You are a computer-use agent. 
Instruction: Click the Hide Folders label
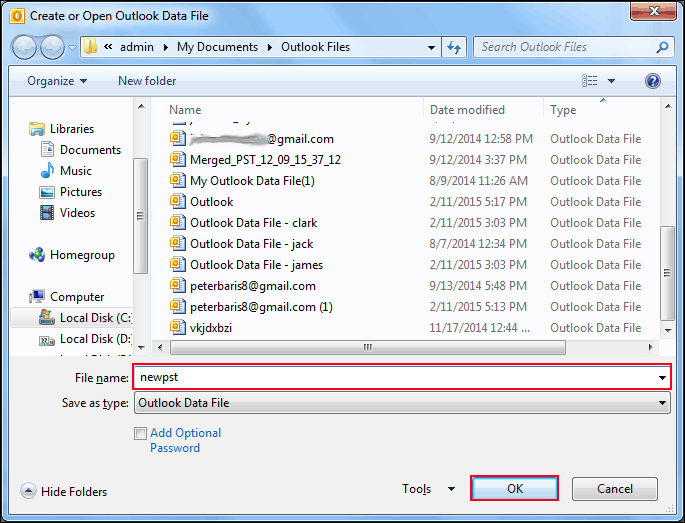[74, 492]
